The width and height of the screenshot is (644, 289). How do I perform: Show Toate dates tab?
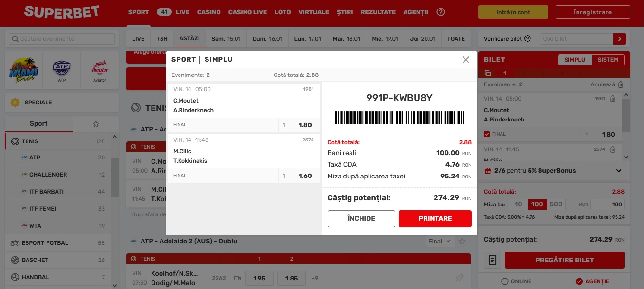click(456, 39)
